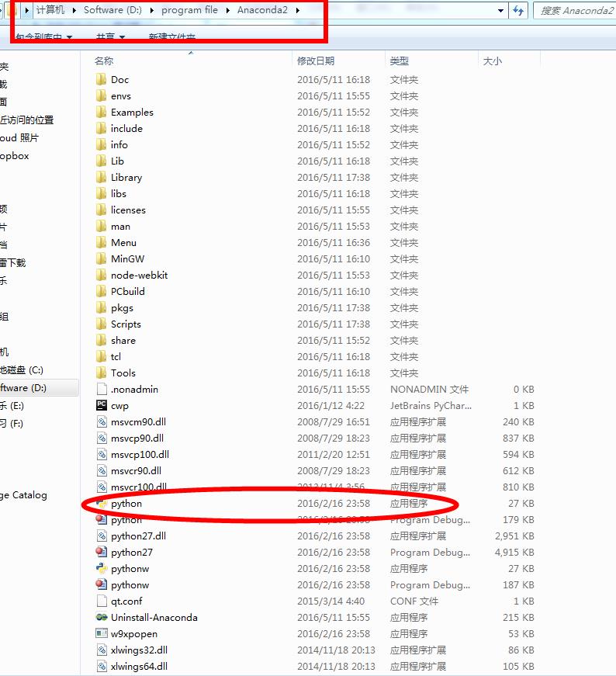Open the (F:) drive in navigation pane
The height and width of the screenshot is (676, 616).
[12, 423]
